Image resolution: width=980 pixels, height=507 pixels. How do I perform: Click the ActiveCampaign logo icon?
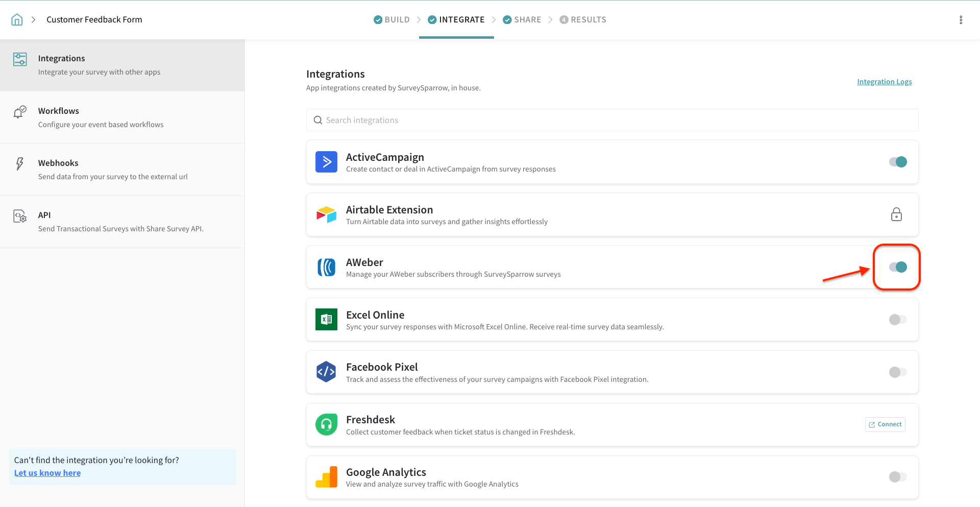pos(326,162)
